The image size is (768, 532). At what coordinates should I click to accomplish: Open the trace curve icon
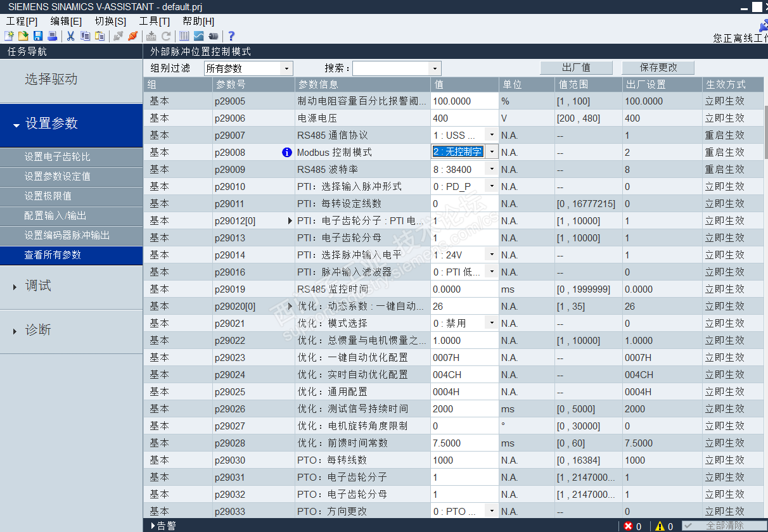199,36
